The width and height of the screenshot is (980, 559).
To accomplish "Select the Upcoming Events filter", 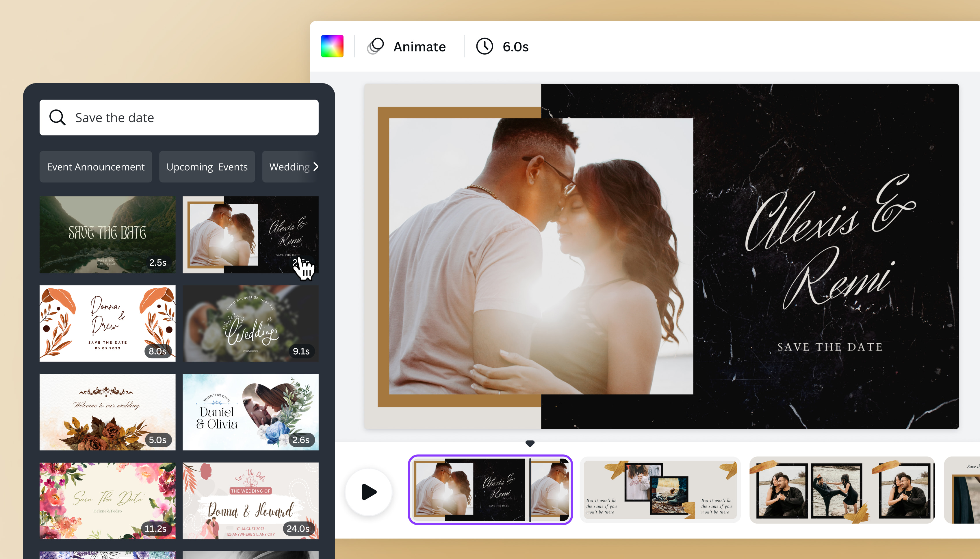I will click(x=207, y=167).
